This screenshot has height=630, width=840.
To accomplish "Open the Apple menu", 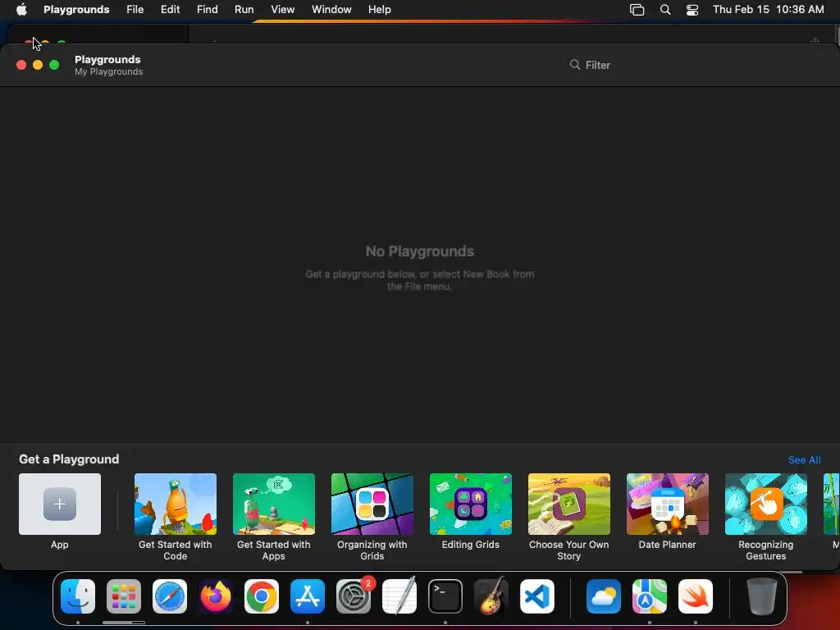I will point(21,9).
